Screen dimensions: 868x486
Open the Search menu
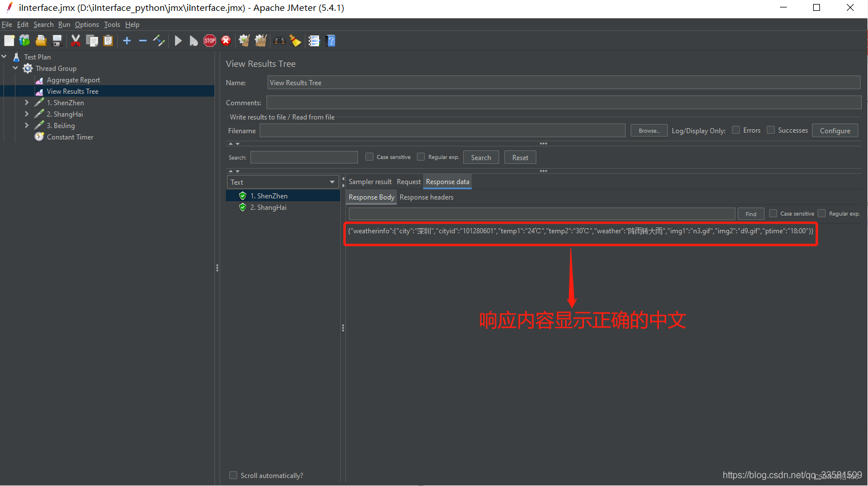coord(43,25)
